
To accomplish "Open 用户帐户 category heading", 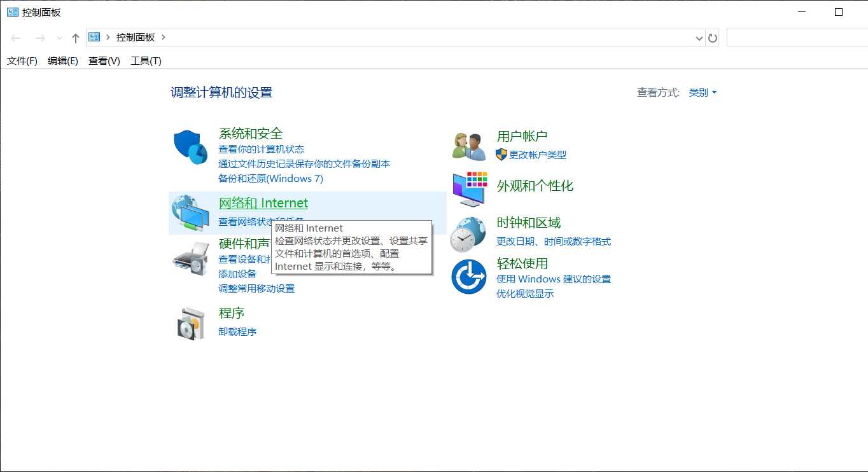I will coord(522,136).
